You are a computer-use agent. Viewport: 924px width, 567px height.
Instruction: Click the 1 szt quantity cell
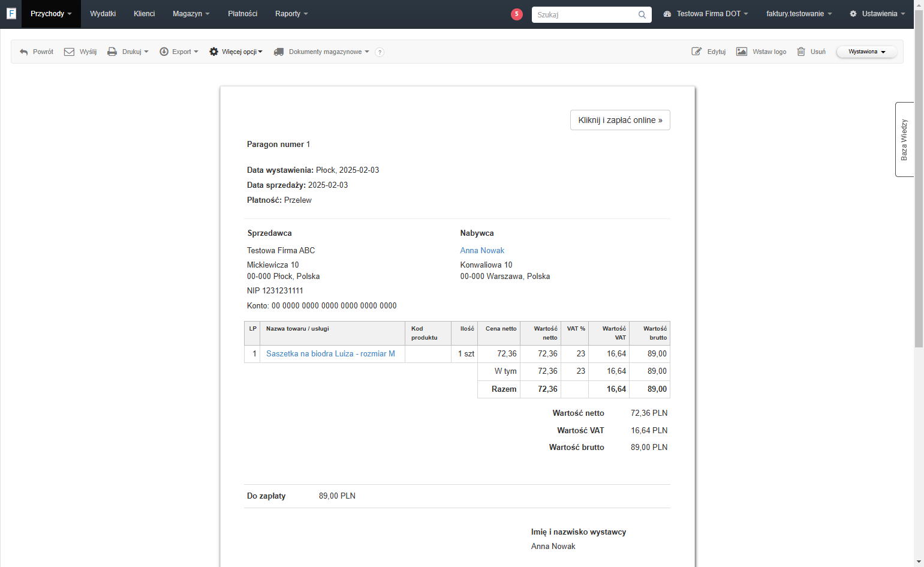point(466,353)
